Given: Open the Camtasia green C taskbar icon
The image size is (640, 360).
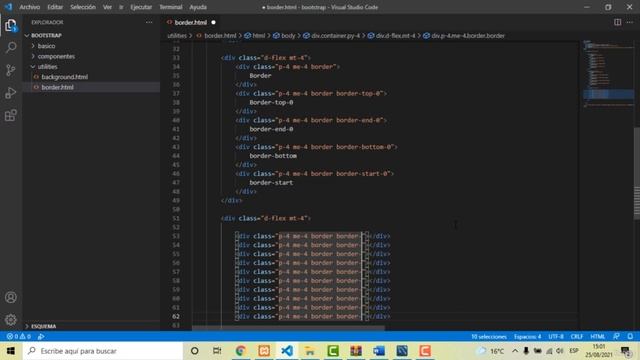Looking at the screenshot, I should 333,351.
